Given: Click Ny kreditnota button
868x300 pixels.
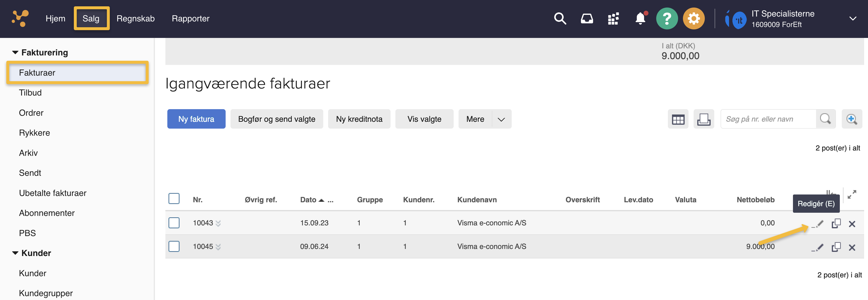Looking at the screenshot, I should [359, 119].
